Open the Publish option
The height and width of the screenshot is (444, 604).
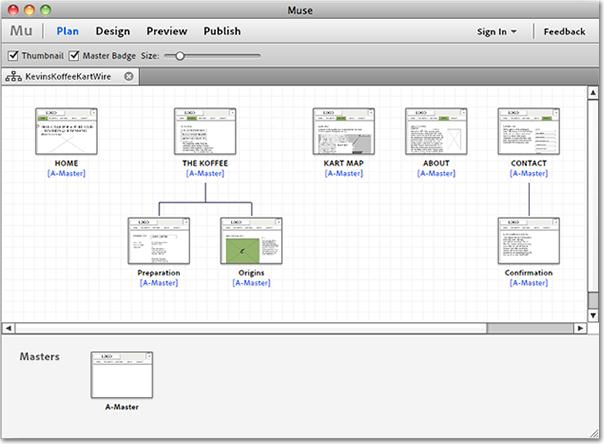point(222,31)
